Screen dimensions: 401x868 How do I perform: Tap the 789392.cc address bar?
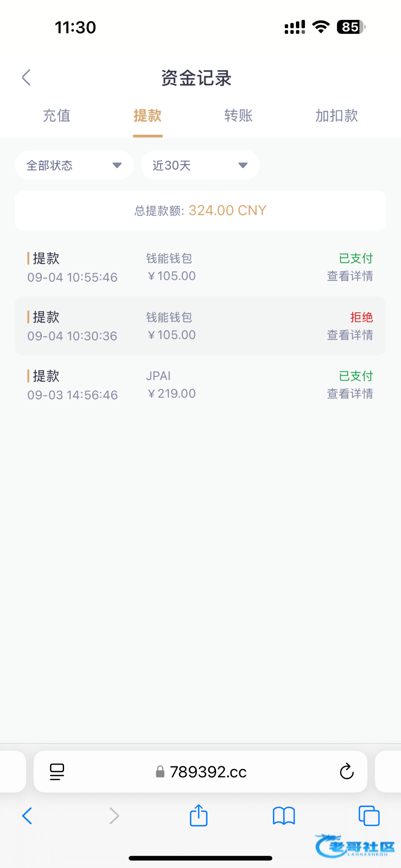(x=208, y=772)
